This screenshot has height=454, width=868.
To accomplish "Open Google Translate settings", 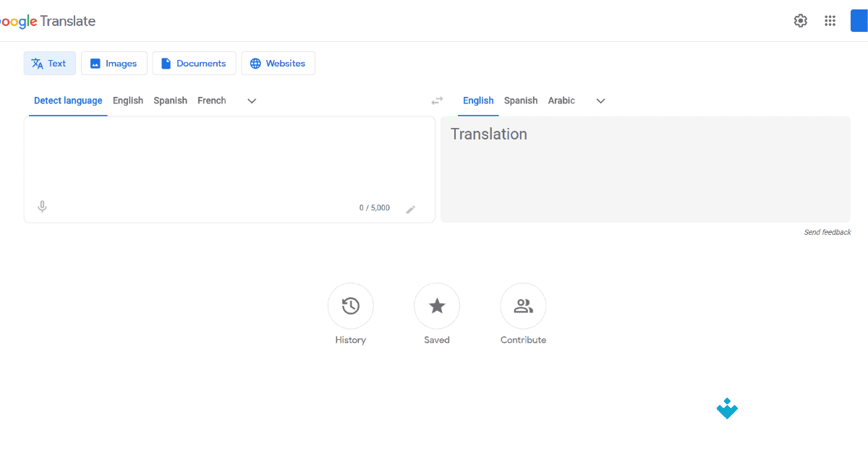I will tap(800, 20).
